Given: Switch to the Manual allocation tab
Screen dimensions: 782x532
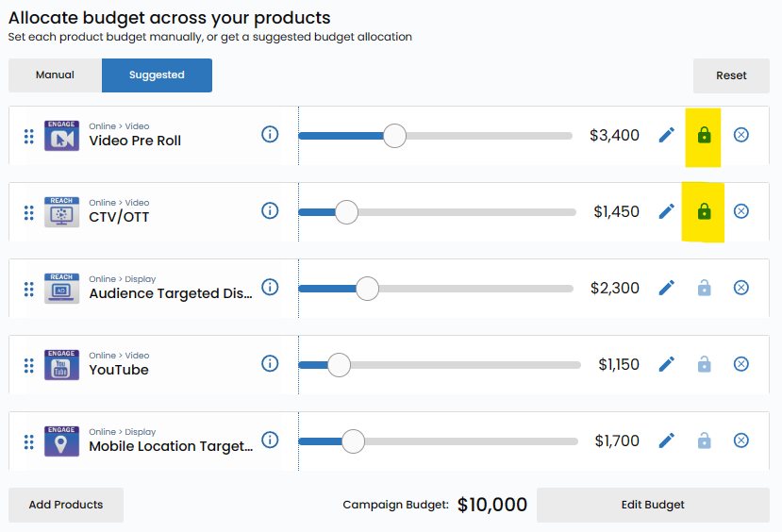Looking at the screenshot, I should coord(55,75).
